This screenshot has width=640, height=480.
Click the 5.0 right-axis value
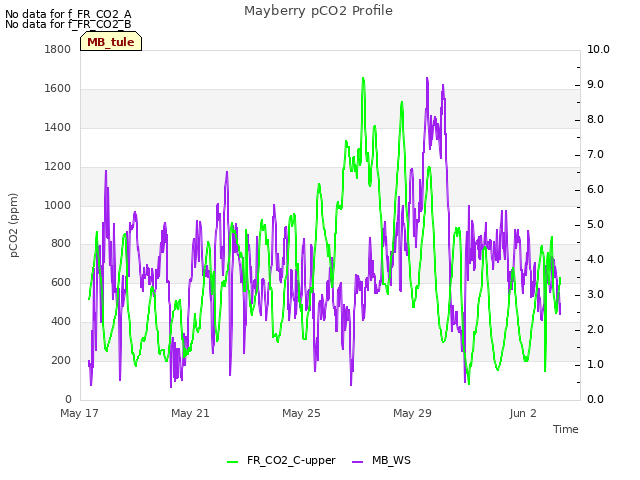point(596,224)
